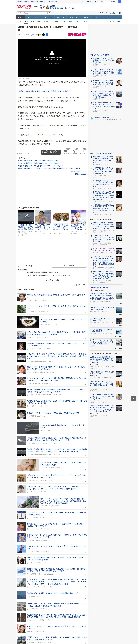The image size is (138, 644).
Task: Open the トップ navigation tab
Action: point(20,17)
